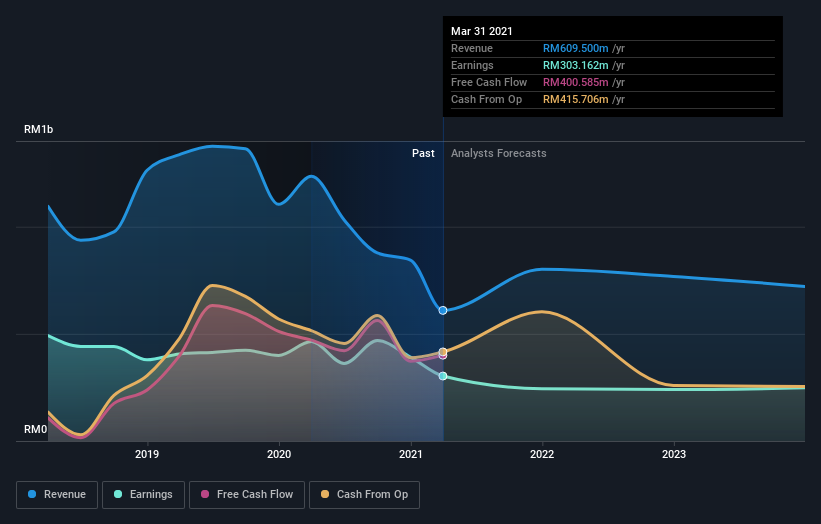Click the RM1b y-axis label
The image size is (821, 524).
coord(38,129)
